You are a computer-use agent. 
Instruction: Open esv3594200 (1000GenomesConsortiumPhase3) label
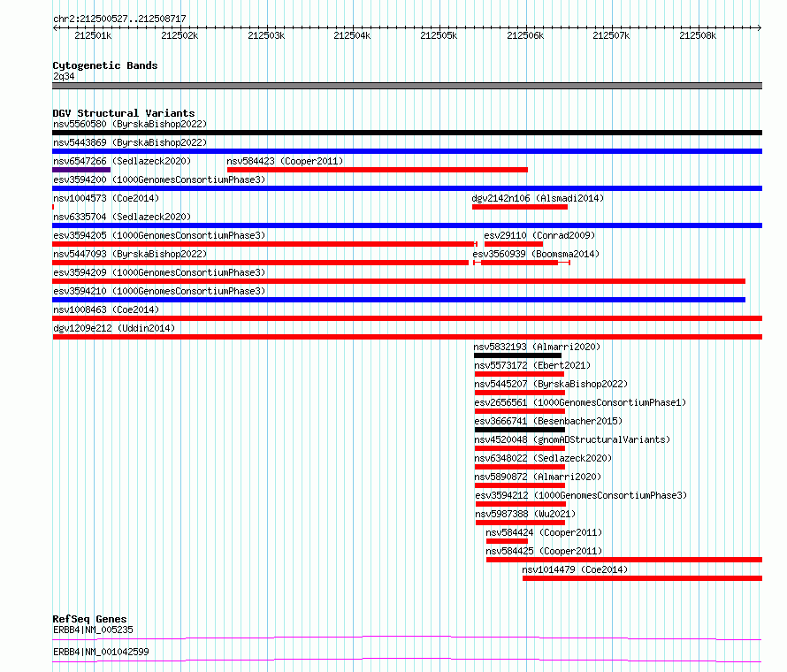point(159,179)
